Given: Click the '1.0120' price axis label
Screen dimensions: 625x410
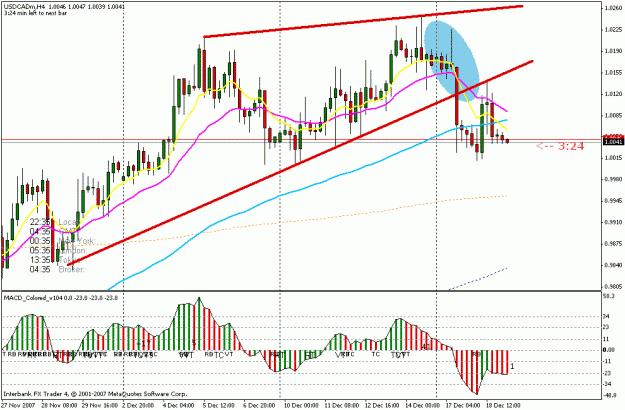Looking at the screenshot, I should point(612,94).
